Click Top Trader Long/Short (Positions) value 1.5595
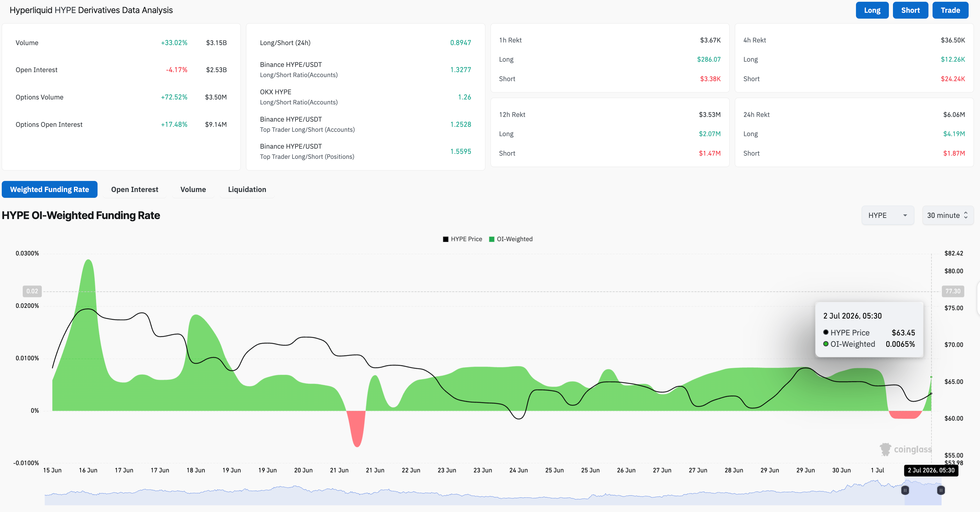The image size is (980, 512). point(460,151)
